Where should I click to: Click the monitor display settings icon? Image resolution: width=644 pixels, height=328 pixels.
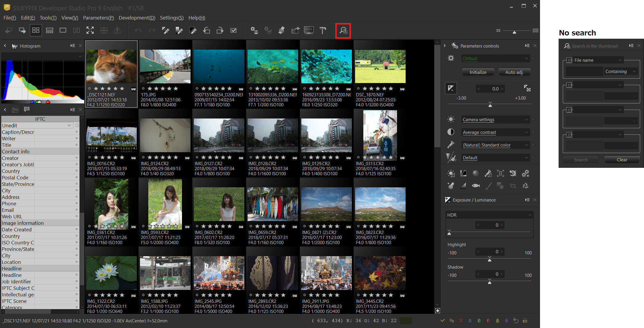(x=309, y=30)
